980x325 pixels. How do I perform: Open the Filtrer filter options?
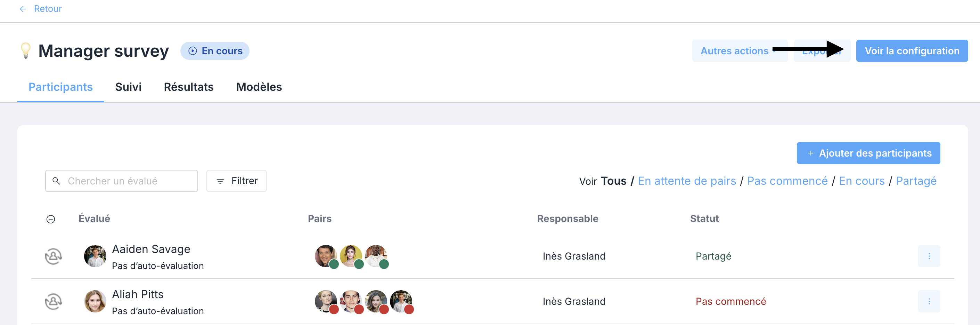tap(236, 181)
